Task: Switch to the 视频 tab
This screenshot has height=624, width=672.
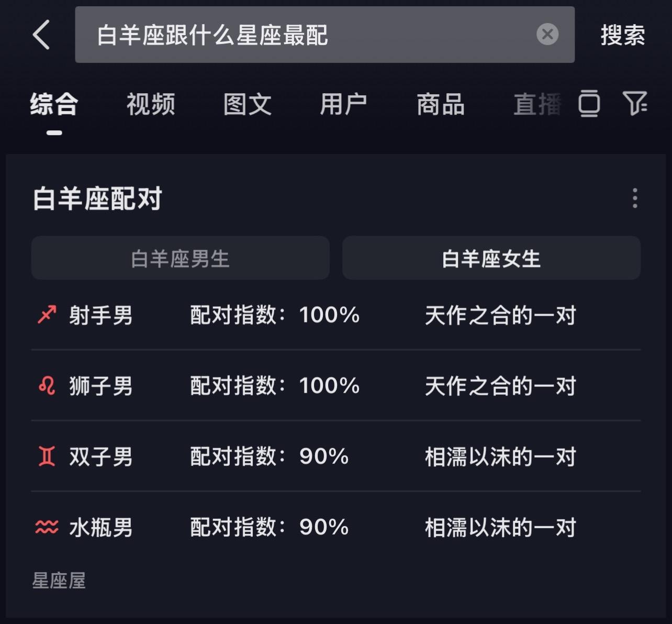Action: (x=151, y=104)
